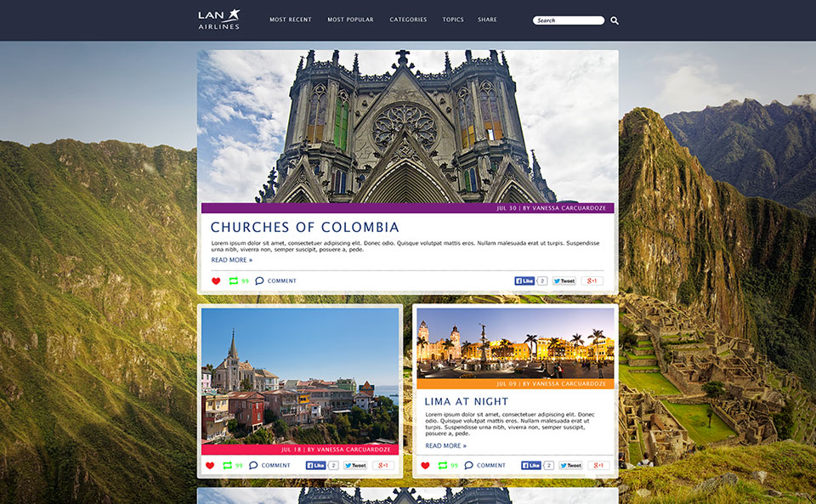
Task: Repost Lima at Night with green retweet icon
Action: tap(443, 466)
